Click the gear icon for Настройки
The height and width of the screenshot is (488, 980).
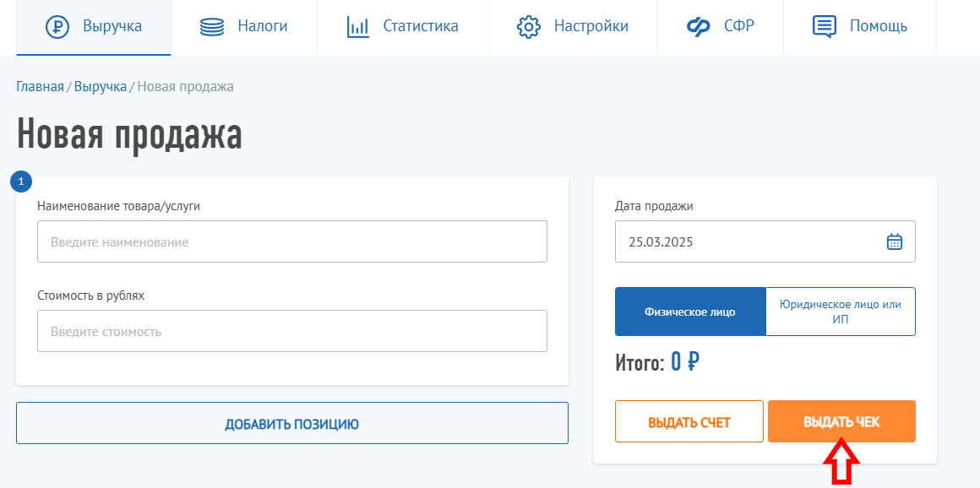point(529,26)
